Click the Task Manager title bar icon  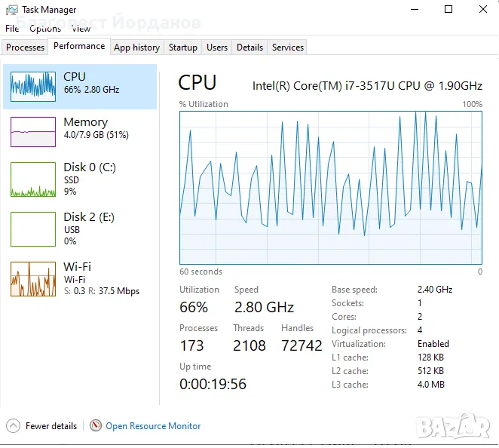[x=11, y=10]
